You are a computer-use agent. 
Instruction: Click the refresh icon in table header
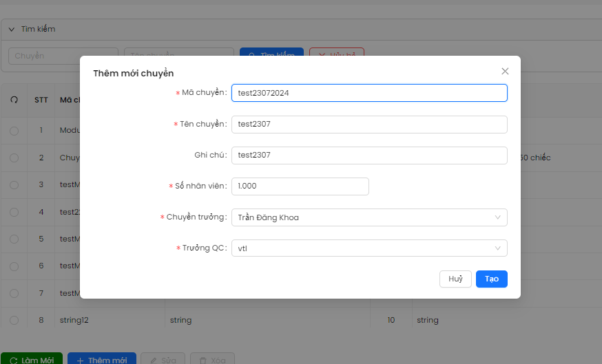(14, 100)
